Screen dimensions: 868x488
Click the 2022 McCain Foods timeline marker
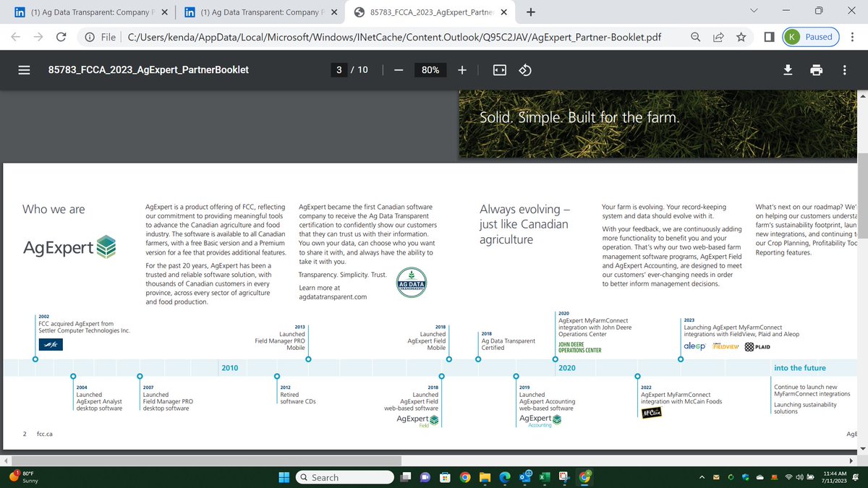(637, 376)
